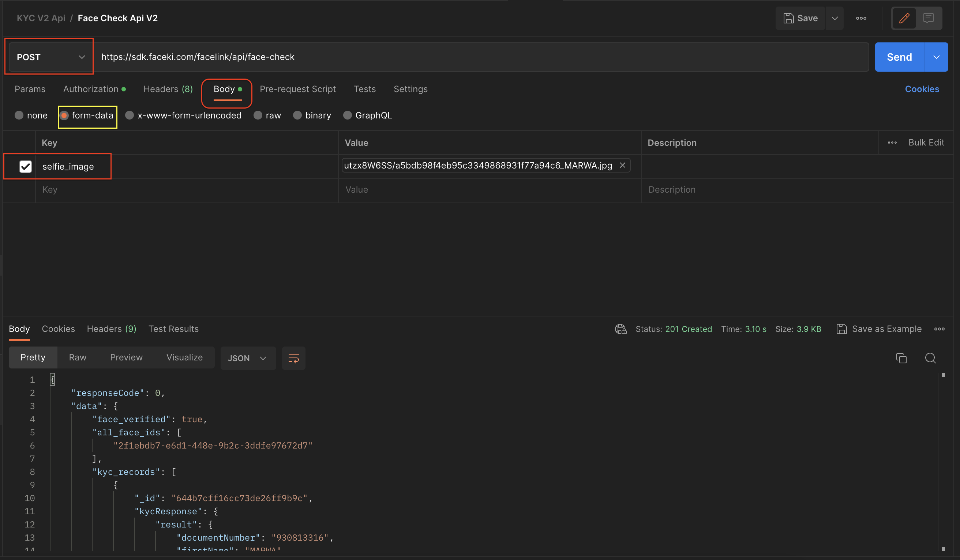Toggle the line wrap icon in the response toolbar
The height and width of the screenshot is (560, 960).
293,358
